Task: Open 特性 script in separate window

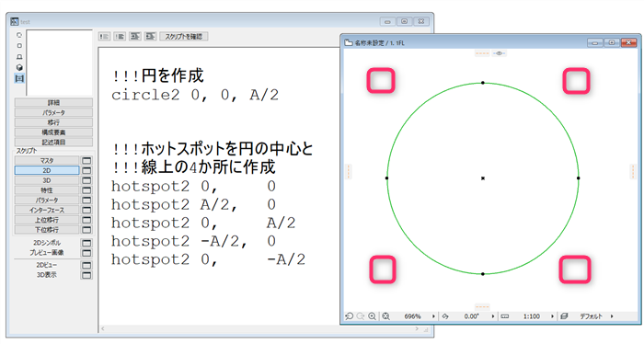Action: coord(86,190)
